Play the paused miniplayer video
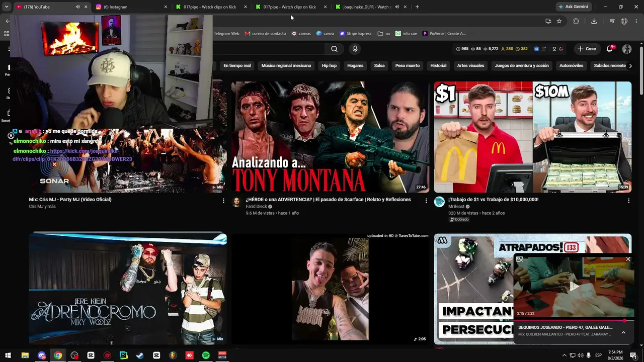Image resolution: width=644 pixels, height=362 pixels. pyautogui.click(x=574, y=287)
